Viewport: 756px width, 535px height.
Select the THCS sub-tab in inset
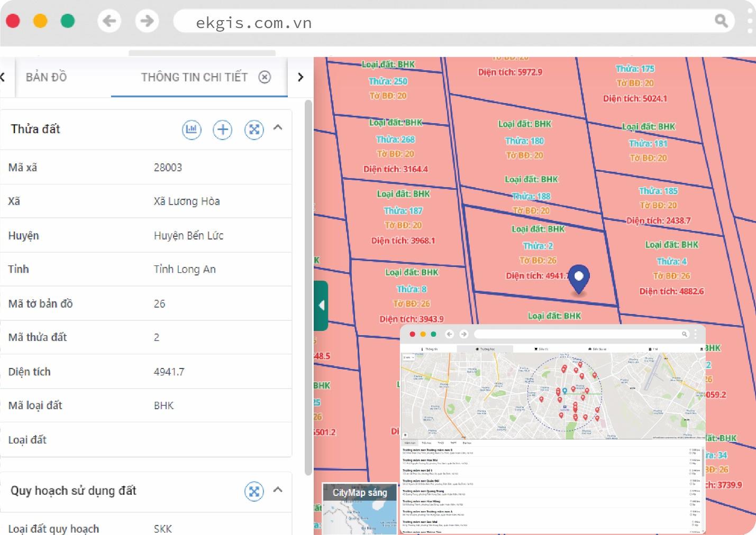click(x=440, y=443)
